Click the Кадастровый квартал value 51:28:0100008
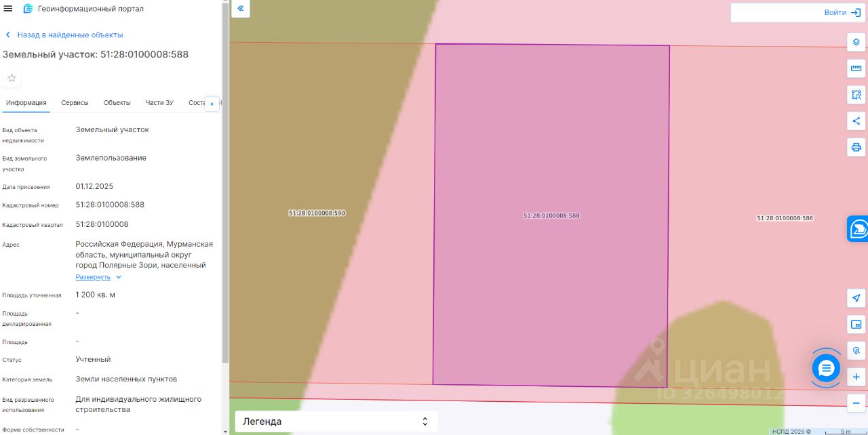 (102, 224)
